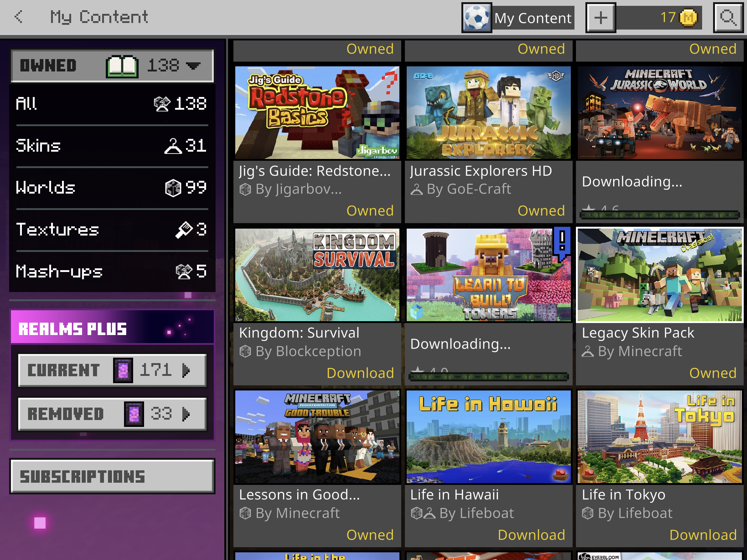Click the soccer ball profile icon

tap(476, 17)
